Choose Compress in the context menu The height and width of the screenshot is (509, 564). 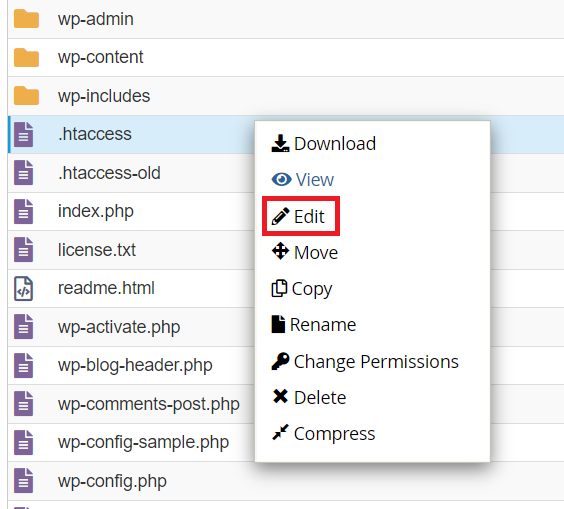tap(323, 433)
